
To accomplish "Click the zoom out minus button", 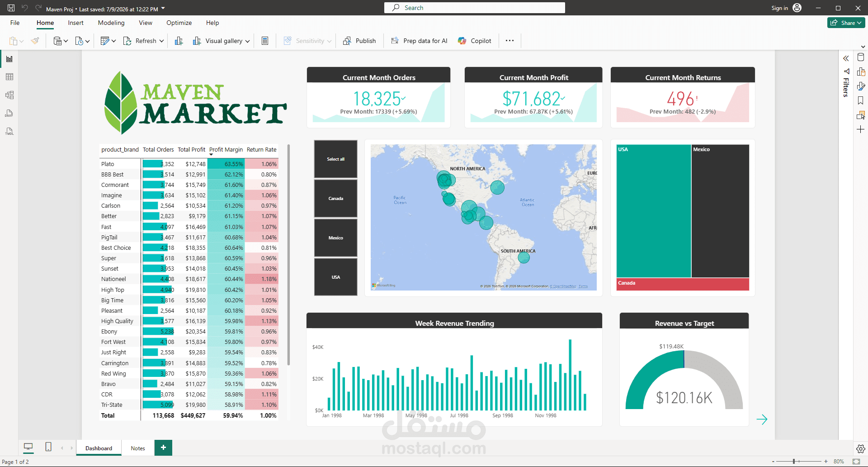I will click(x=773, y=462).
